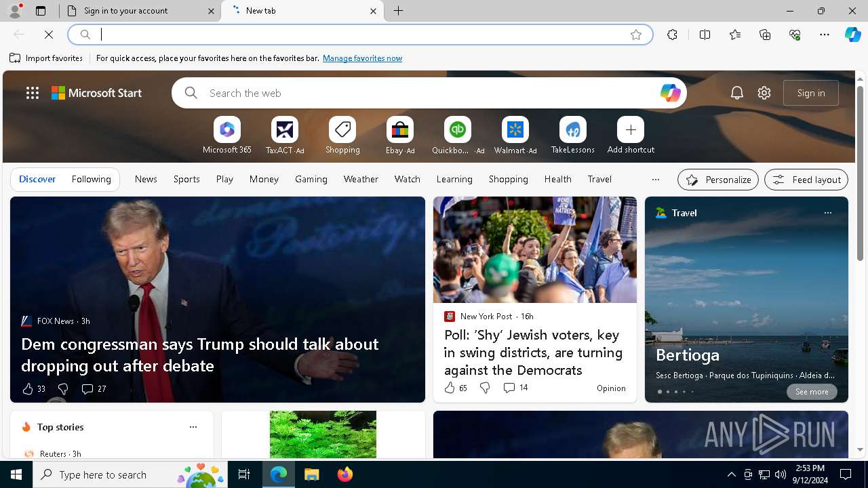Click See more on Bertioga card
Image resolution: width=868 pixels, height=488 pixels.
[812, 392]
